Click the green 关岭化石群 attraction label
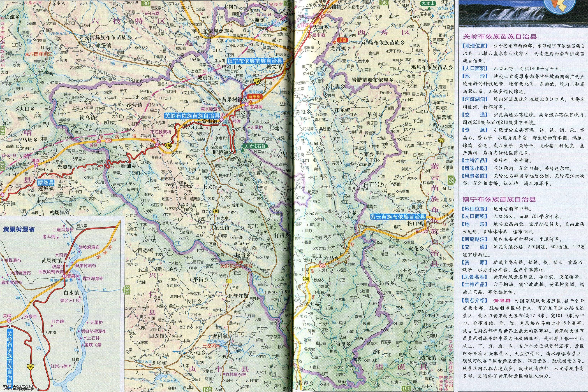This screenshot has height=392, width=588. (255, 146)
